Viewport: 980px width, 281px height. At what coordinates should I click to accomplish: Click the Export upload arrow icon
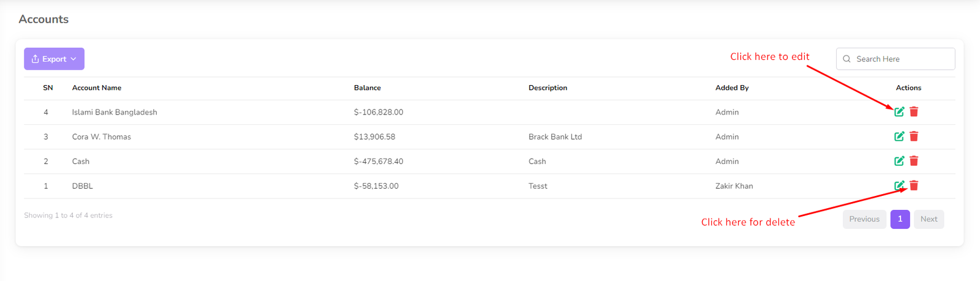(x=36, y=59)
